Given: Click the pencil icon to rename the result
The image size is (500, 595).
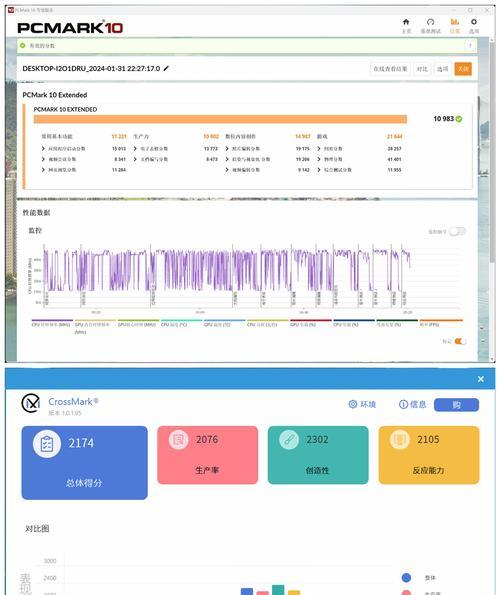Looking at the screenshot, I should 166,68.
